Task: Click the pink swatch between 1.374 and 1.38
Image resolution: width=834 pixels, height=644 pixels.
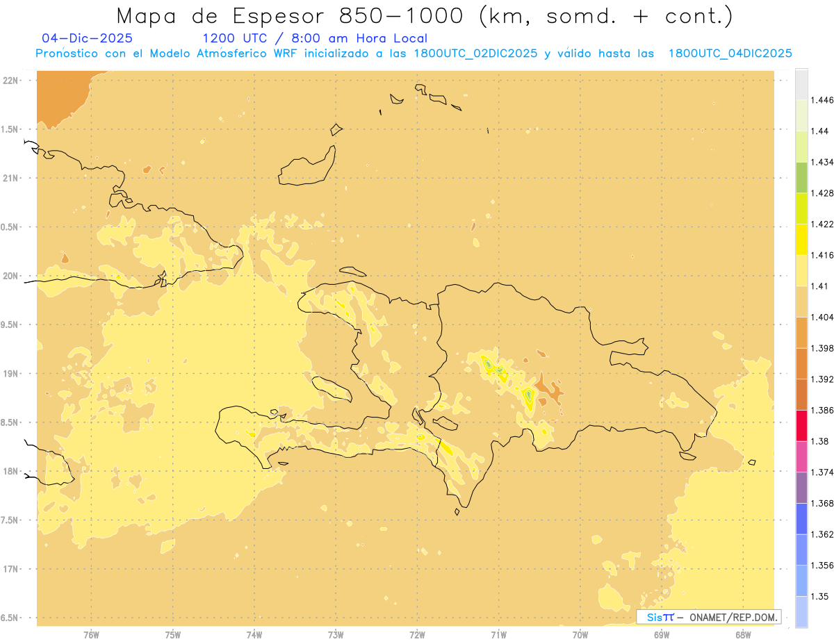Action: pyautogui.click(x=801, y=456)
